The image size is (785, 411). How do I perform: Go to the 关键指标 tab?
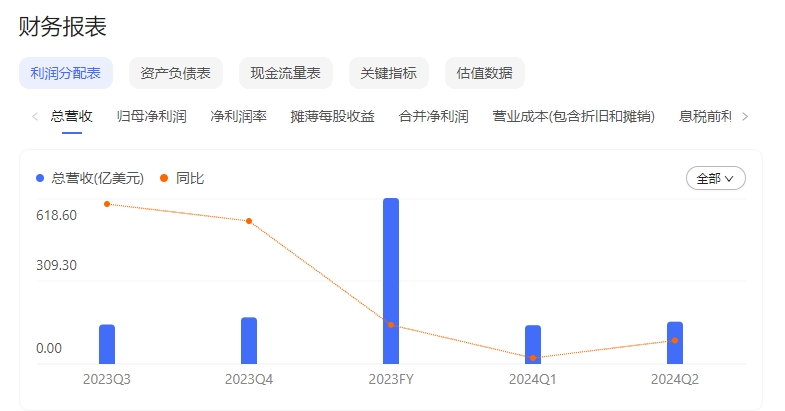[389, 73]
